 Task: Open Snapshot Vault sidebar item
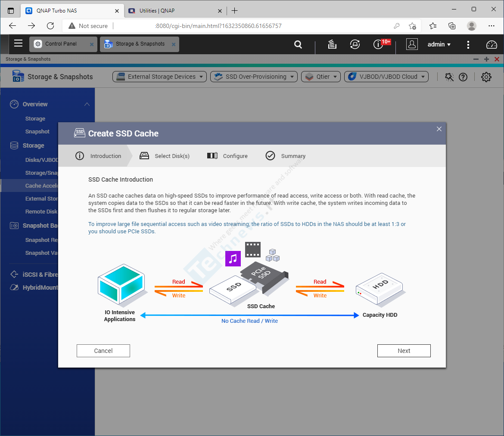click(41, 253)
